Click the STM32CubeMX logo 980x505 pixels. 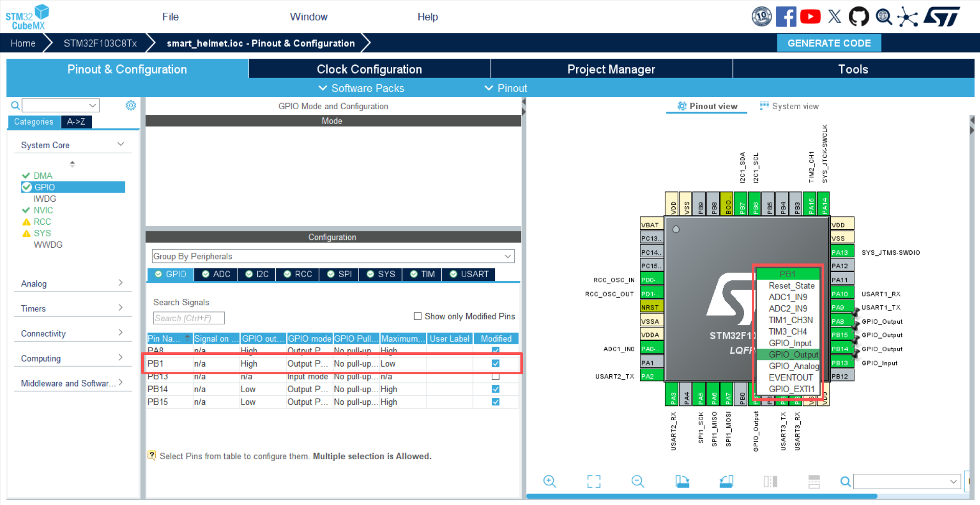point(27,17)
